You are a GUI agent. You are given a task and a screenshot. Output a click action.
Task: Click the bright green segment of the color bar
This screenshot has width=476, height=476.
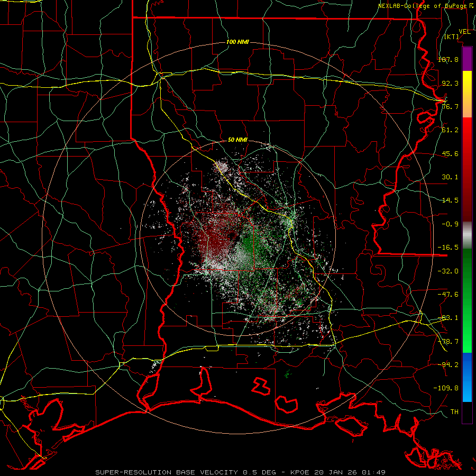[x=467, y=300]
